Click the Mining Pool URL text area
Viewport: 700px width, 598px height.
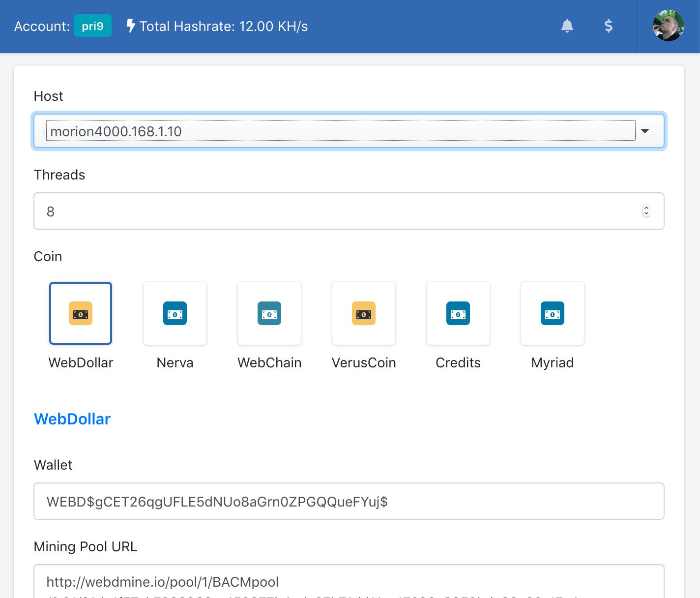coord(349,581)
